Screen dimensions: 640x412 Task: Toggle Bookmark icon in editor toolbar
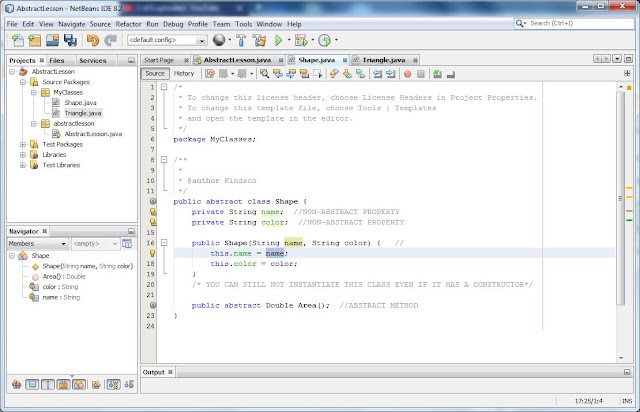(360, 73)
